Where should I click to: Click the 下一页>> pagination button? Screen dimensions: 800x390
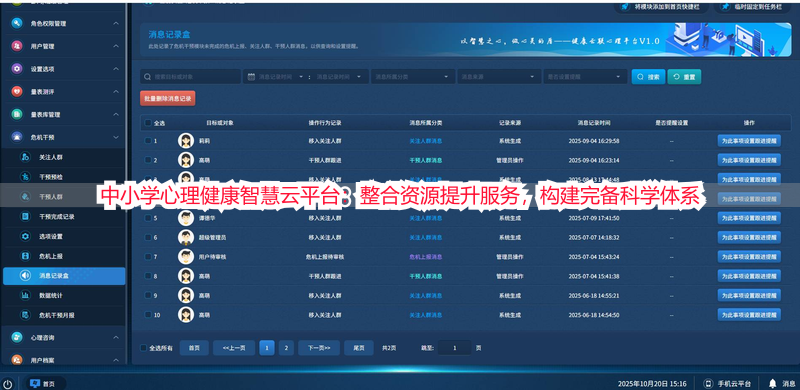[x=319, y=348]
